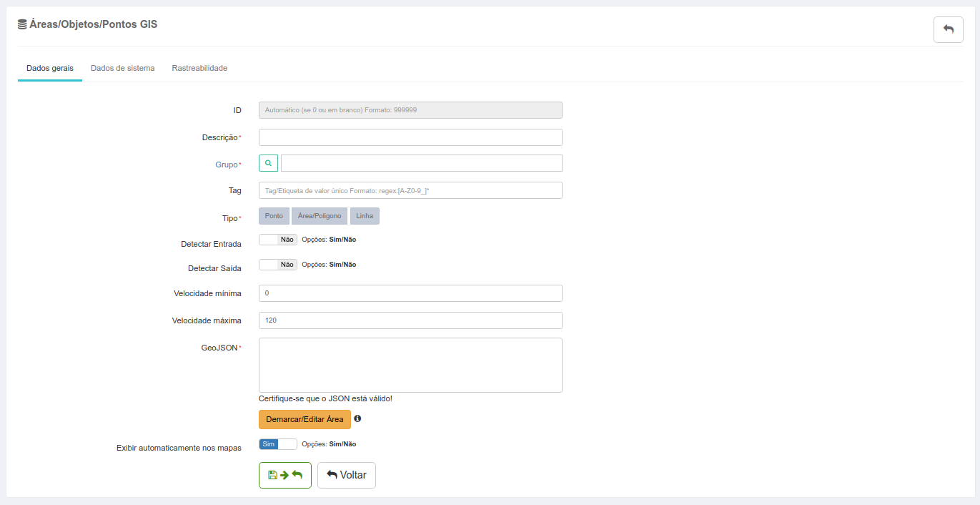
Task: Click the Grupo search magnifier icon
Action: tap(268, 163)
